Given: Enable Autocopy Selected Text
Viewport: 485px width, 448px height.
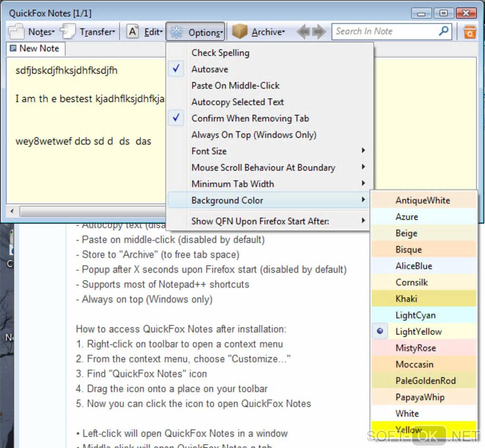Looking at the screenshot, I should click(x=270, y=102).
